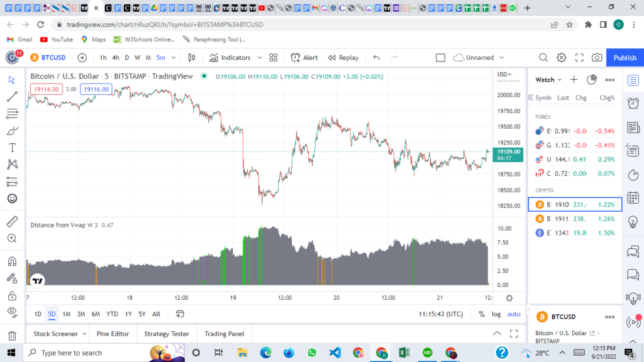Screen dimensions: 644x362
Task: Select the brush drawing tool
Action: pos(12,131)
